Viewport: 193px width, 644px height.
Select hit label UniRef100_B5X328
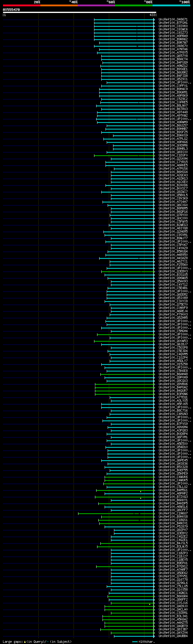tap(173, 467)
